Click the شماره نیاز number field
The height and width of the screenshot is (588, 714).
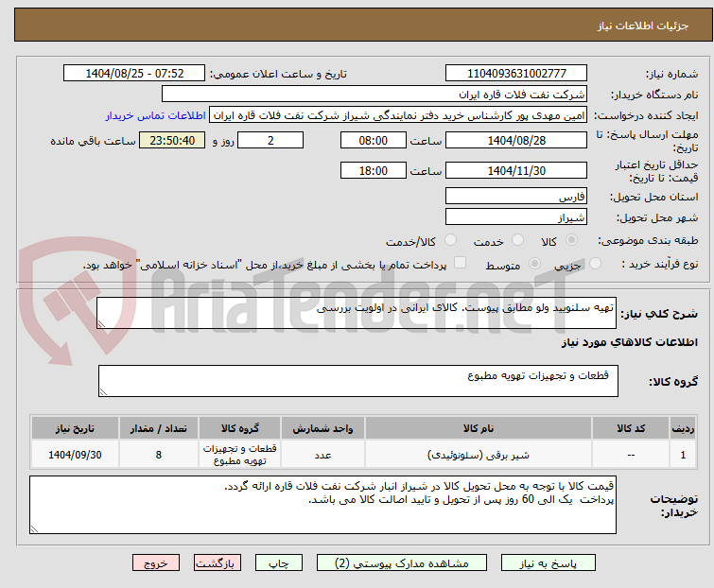(516, 74)
